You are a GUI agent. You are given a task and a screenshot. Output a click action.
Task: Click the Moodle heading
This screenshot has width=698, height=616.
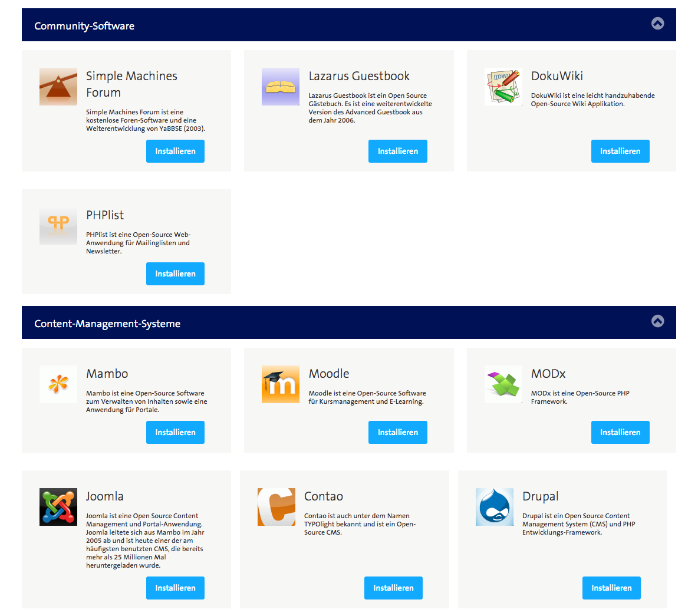[329, 373]
